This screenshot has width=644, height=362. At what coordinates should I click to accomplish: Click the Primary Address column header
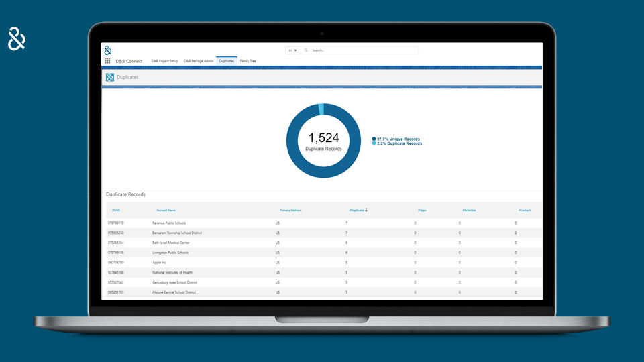pos(290,210)
